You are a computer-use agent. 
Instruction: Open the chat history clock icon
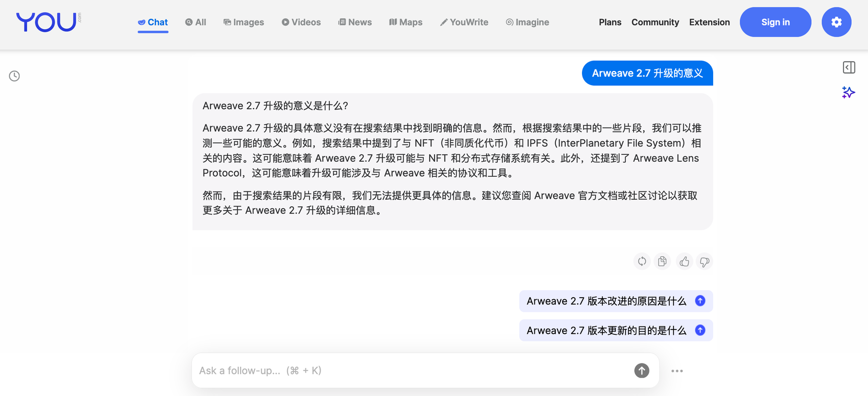tap(15, 76)
